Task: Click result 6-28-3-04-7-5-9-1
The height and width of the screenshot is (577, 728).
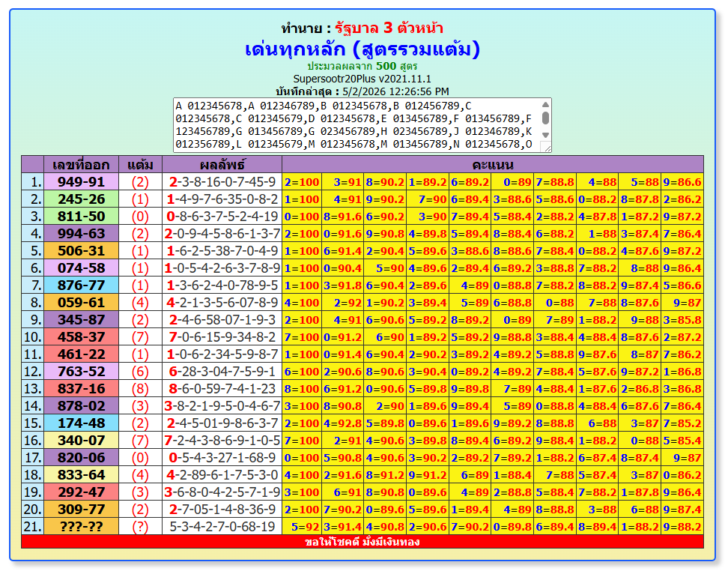Action: 222,371
